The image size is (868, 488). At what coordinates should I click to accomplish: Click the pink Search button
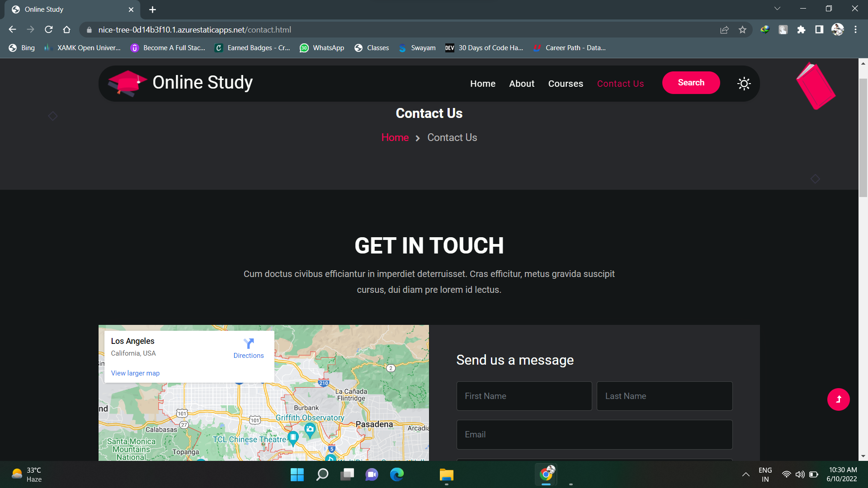pyautogui.click(x=691, y=83)
